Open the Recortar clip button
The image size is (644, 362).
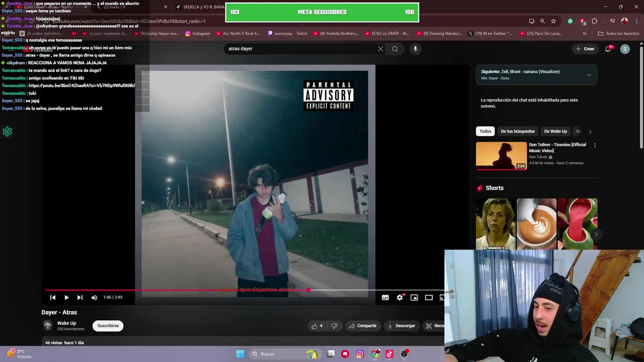point(435,326)
